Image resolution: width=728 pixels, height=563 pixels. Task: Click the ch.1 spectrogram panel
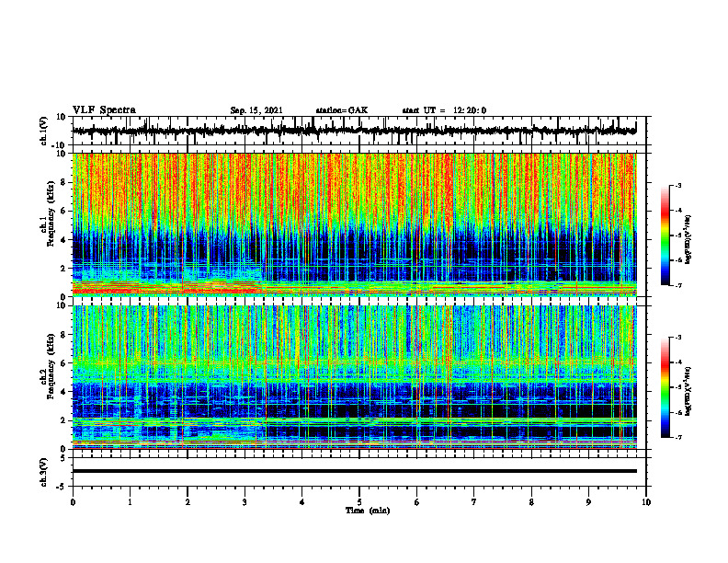(354, 224)
